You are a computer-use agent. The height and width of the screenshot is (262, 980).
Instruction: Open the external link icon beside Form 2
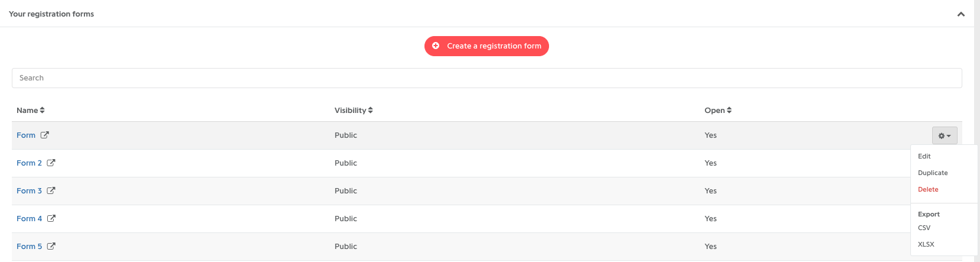pyautogui.click(x=51, y=163)
